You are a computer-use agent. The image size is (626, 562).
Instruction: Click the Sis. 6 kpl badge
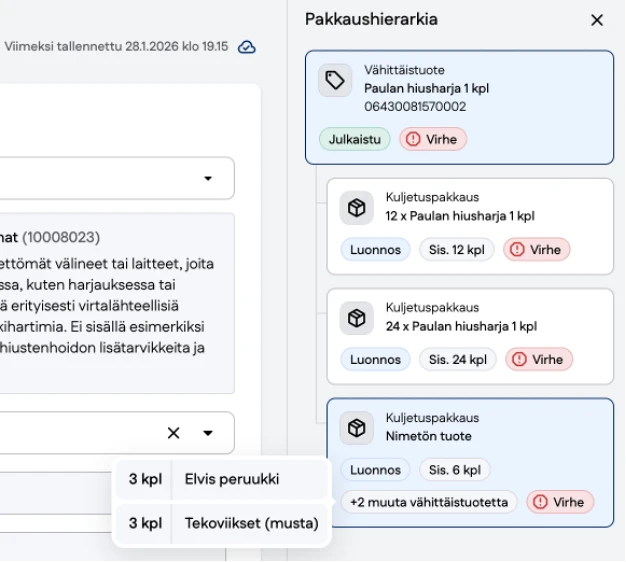(455, 470)
